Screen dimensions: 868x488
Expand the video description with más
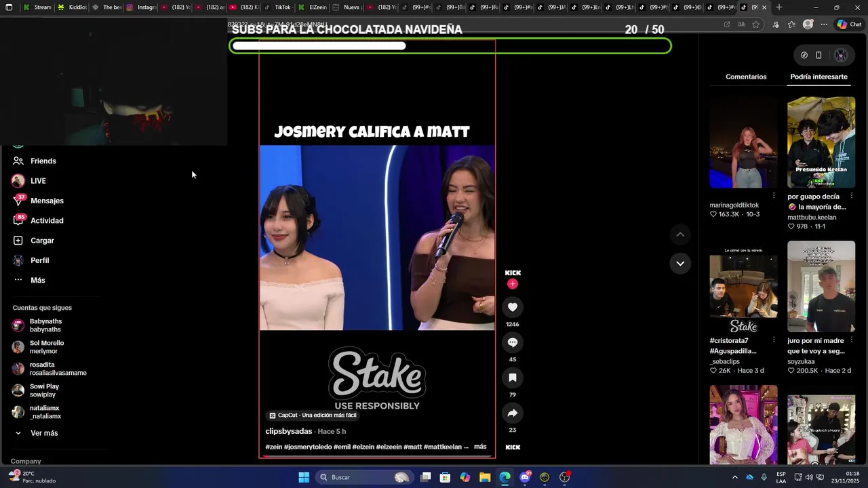[480, 447]
